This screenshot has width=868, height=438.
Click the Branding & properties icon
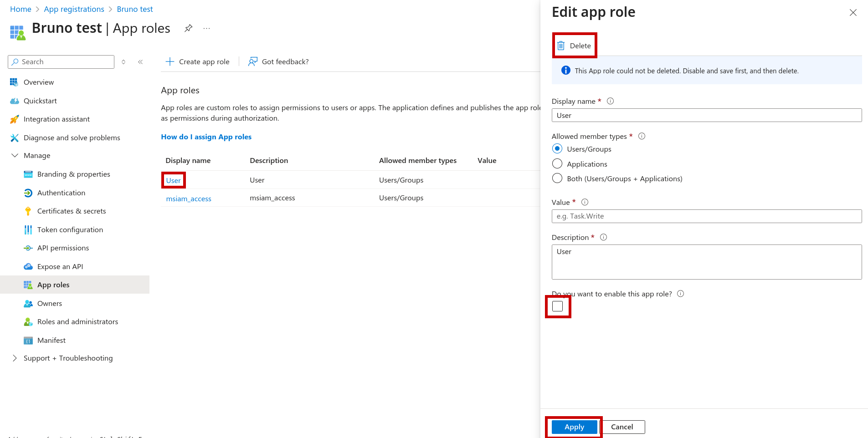28,174
